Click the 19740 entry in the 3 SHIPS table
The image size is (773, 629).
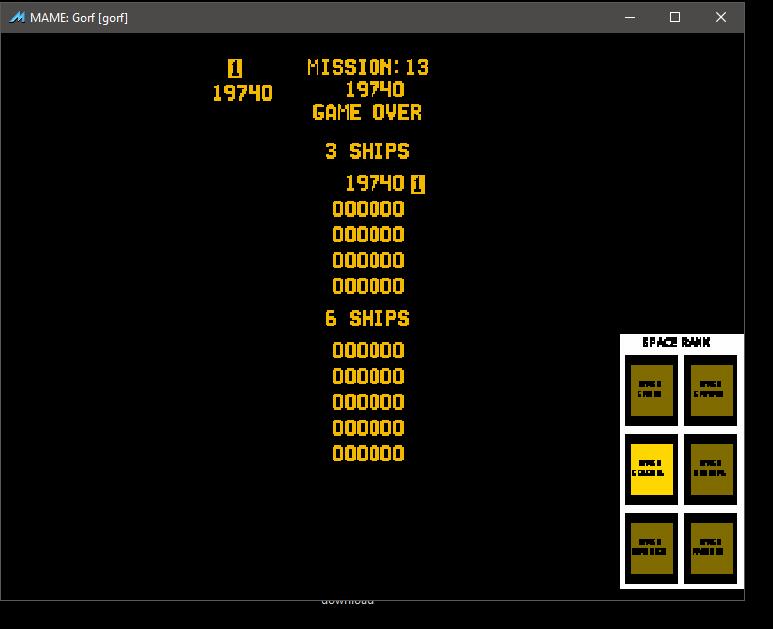(374, 183)
